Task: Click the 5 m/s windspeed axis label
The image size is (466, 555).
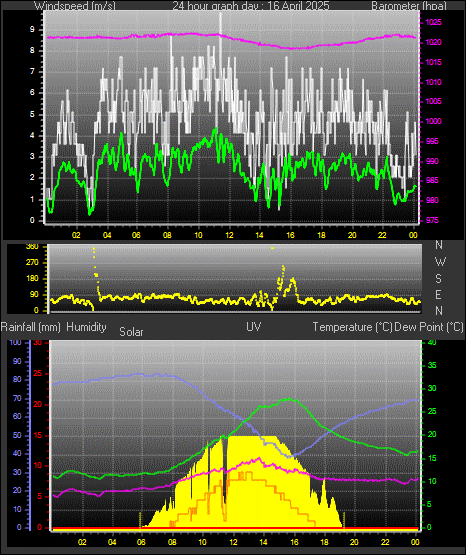Action: click(x=32, y=114)
